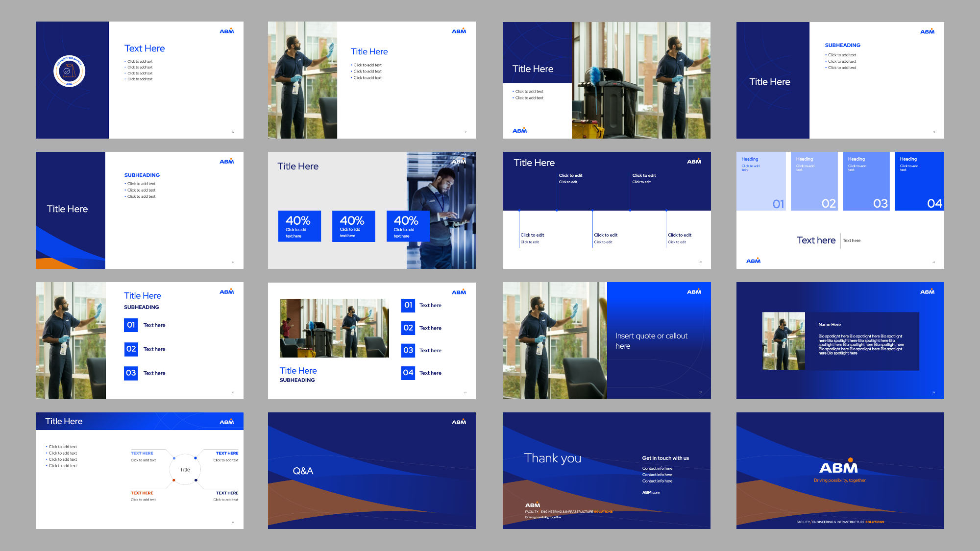Click the small photo in the bio spotlight card
The height and width of the screenshot is (551, 980).
784,341
